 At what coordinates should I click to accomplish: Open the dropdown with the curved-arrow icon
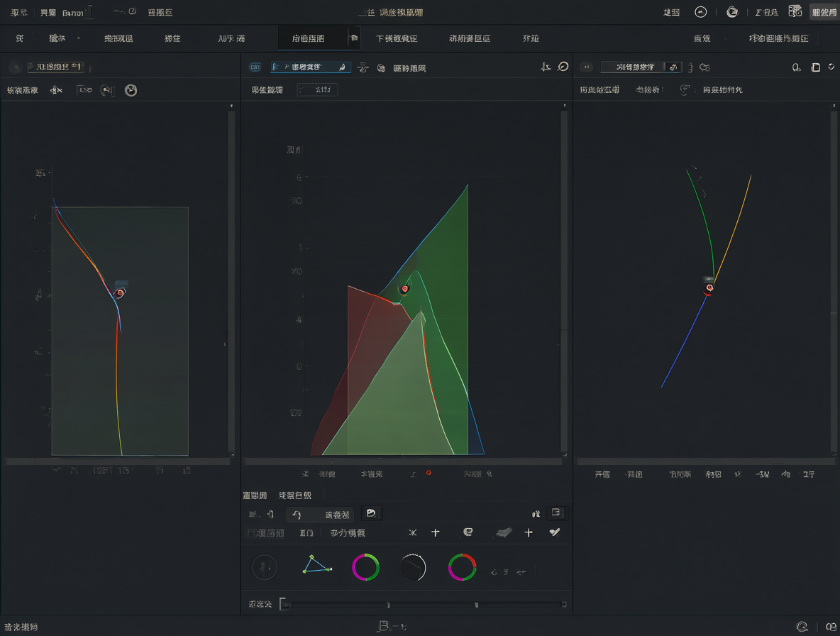click(320, 515)
